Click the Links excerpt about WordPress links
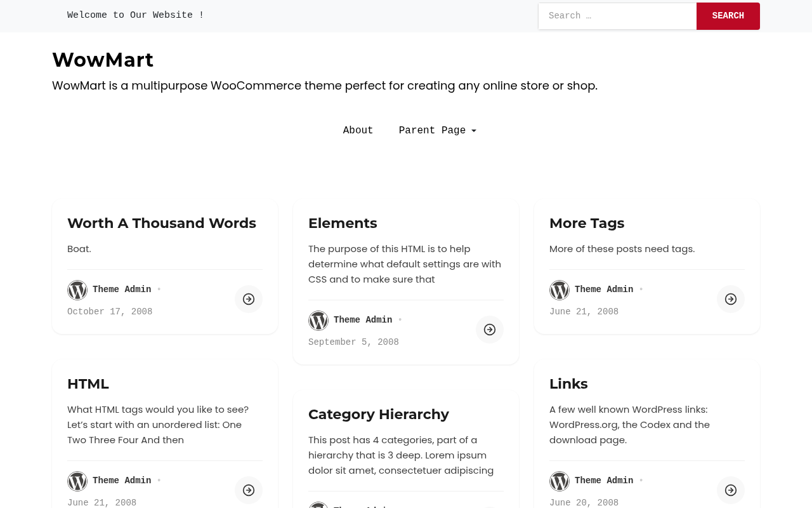This screenshot has width=812, height=508. pos(629,425)
